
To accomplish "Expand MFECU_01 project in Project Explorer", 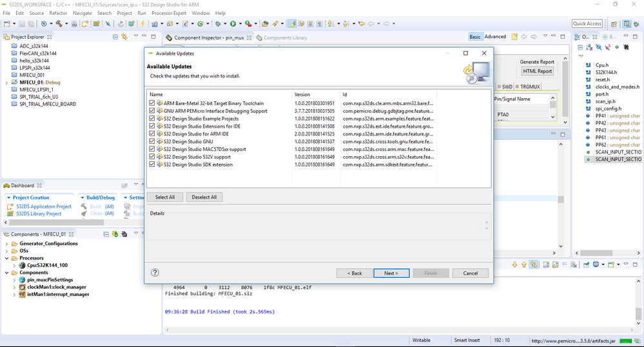I will click(6, 83).
